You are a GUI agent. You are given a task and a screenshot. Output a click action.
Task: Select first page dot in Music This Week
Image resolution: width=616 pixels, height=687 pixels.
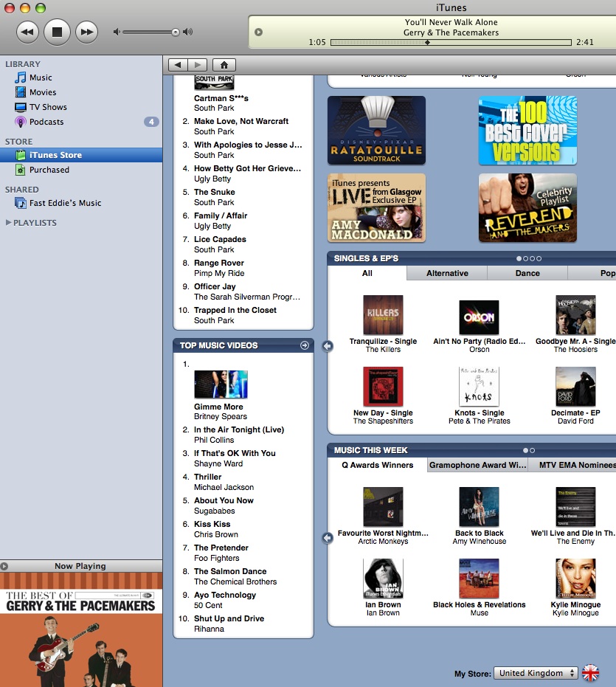click(x=526, y=450)
